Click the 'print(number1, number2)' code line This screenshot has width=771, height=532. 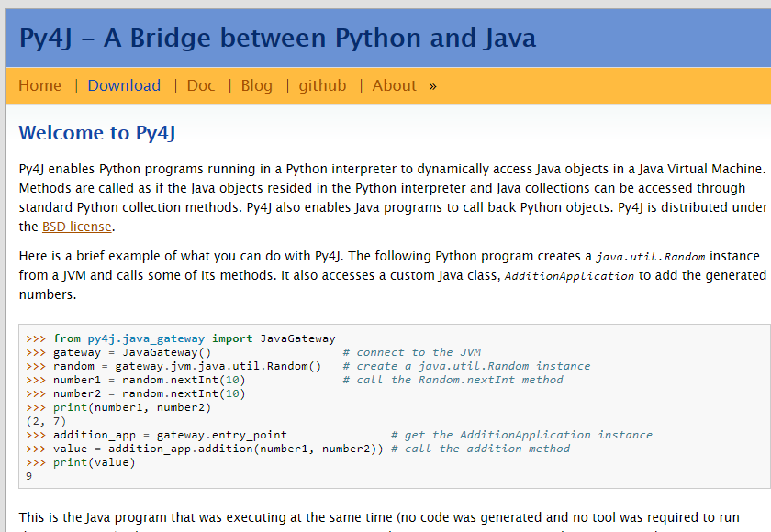132,407
